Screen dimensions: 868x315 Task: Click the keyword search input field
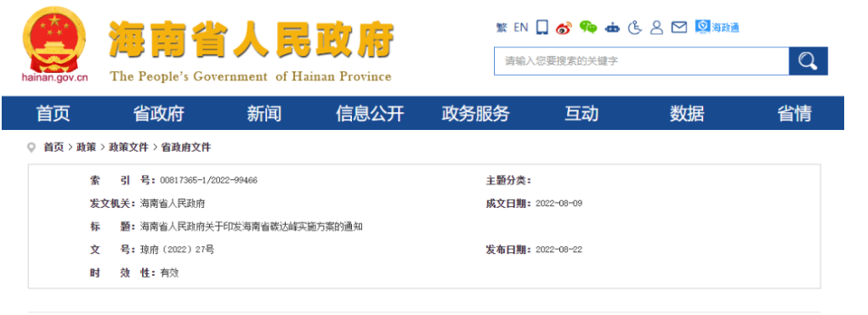[x=641, y=61]
